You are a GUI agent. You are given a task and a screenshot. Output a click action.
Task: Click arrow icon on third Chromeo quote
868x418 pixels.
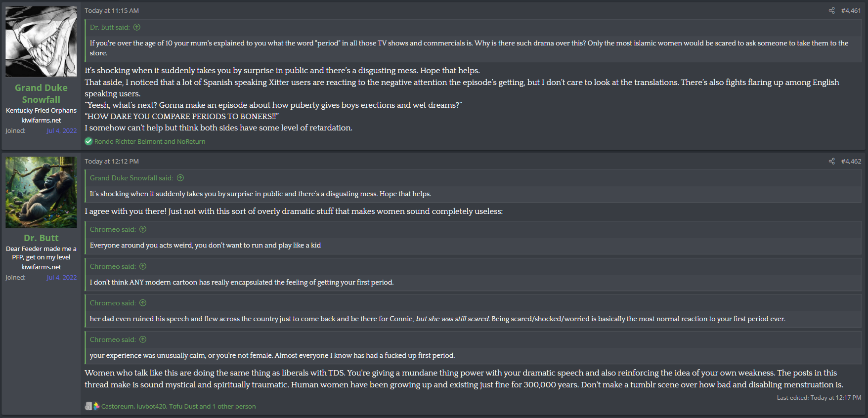click(x=143, y=303)
